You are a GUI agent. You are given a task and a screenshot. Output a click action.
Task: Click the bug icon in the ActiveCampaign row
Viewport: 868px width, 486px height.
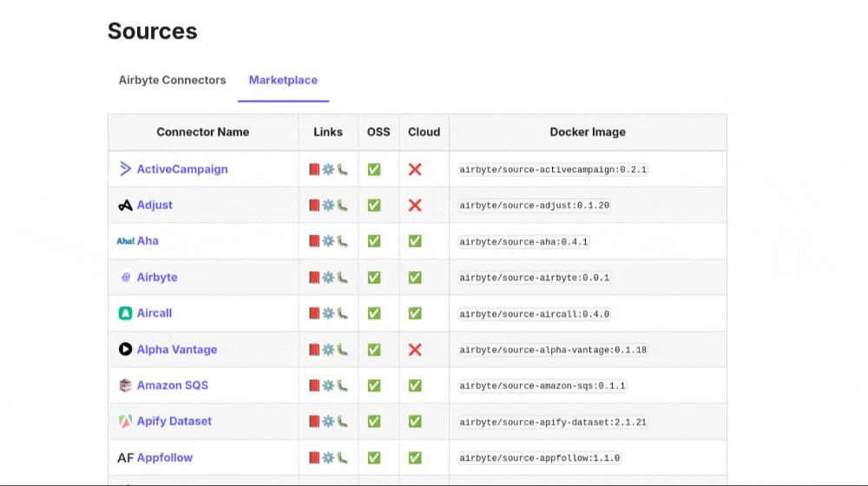coord(343,169)
